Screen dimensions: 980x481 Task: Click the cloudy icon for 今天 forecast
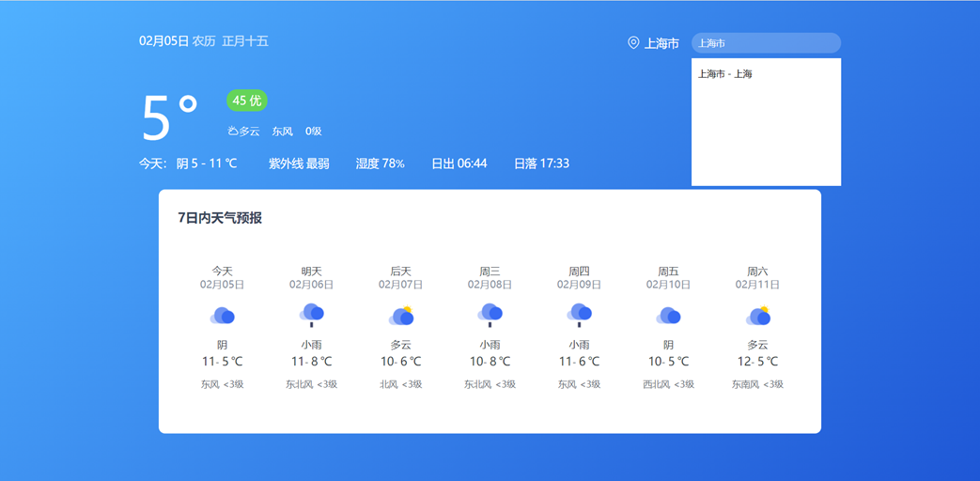tap(222, 316)
